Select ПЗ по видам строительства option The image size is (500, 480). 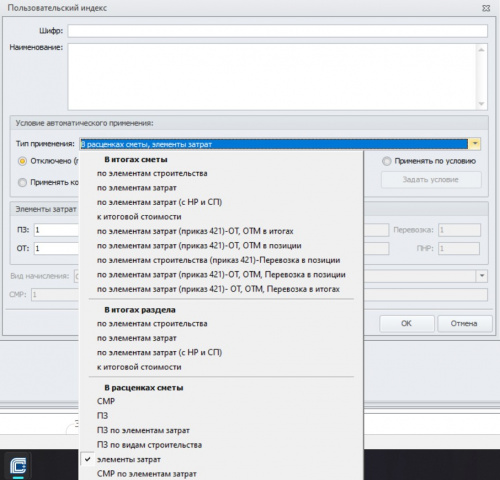click(x=149, y=445)
